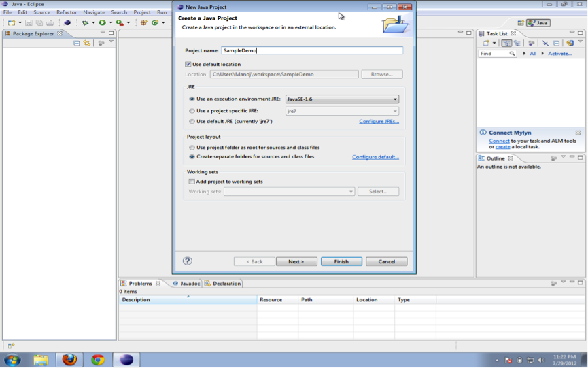Open the New wizard dropdown arrow
This screenshot has width=588, height=368.
pyautogui.click(x=20, y=23)
